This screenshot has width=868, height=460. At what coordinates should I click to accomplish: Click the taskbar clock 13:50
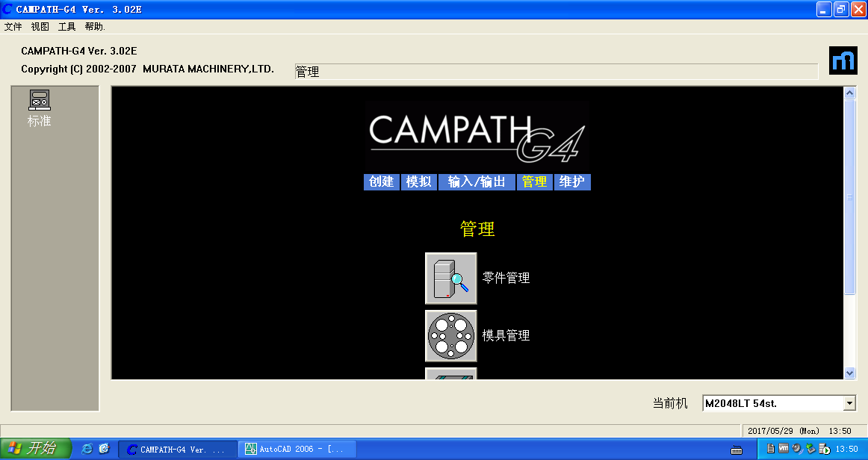(846, 449)
